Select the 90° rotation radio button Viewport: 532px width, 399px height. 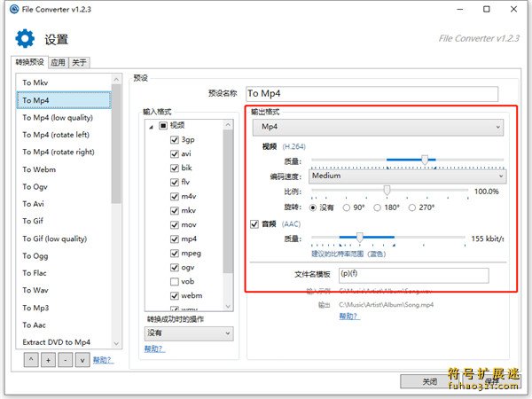click(347, 207)
